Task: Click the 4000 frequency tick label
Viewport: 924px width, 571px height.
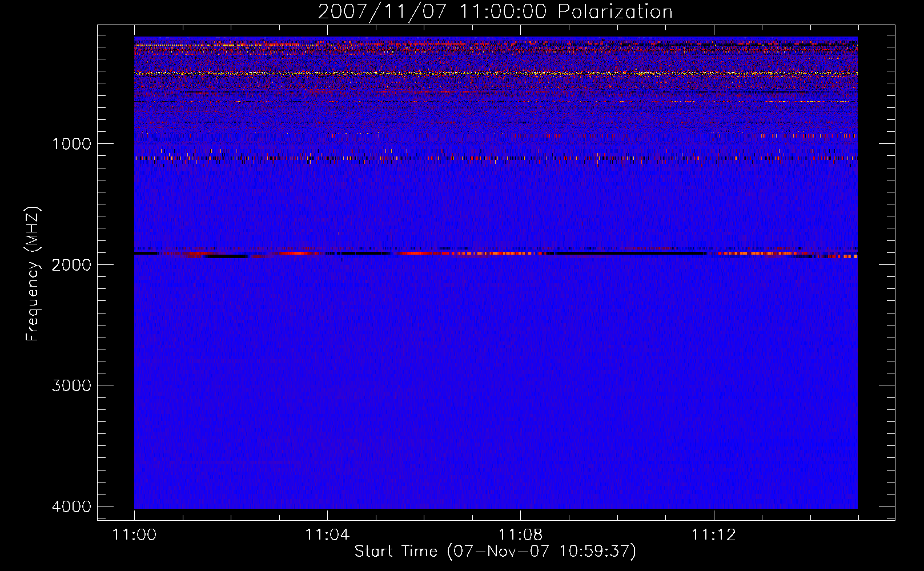Action: coord(71,506)
